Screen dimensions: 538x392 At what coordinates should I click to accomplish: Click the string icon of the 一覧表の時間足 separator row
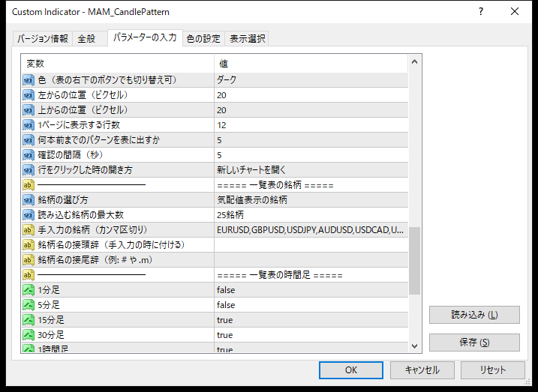click(29, 275)
